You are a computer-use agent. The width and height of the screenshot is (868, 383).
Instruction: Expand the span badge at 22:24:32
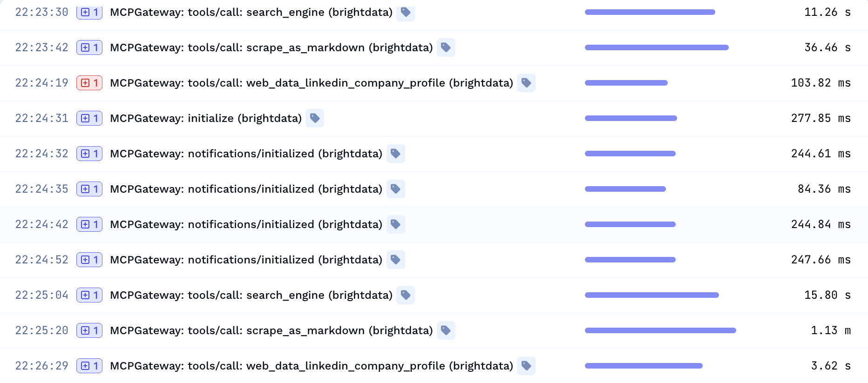pos(89,154)
